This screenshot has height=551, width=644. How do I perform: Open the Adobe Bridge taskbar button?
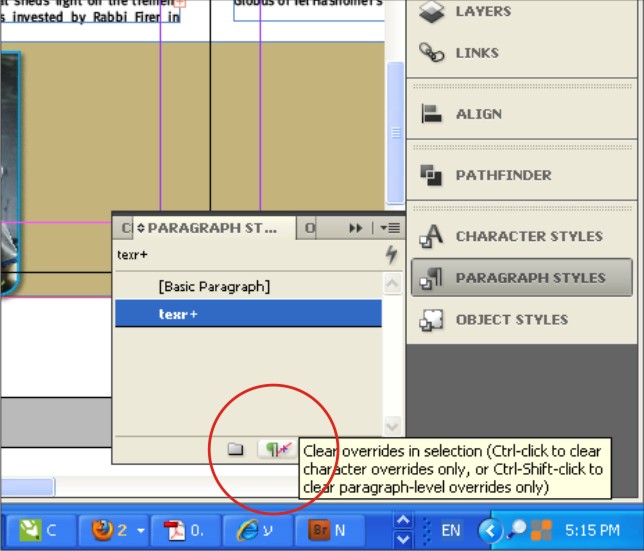(x=329, y=530)
